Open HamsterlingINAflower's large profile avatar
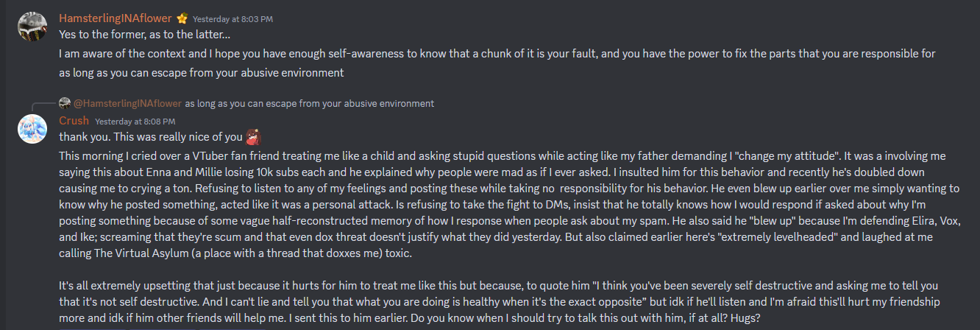 [32, 27]
